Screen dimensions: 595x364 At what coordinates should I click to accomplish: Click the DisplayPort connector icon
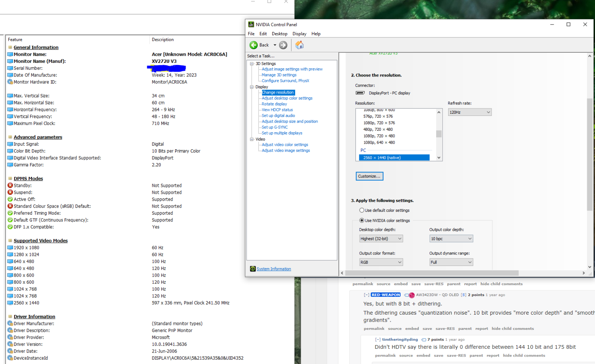[360, 93]
